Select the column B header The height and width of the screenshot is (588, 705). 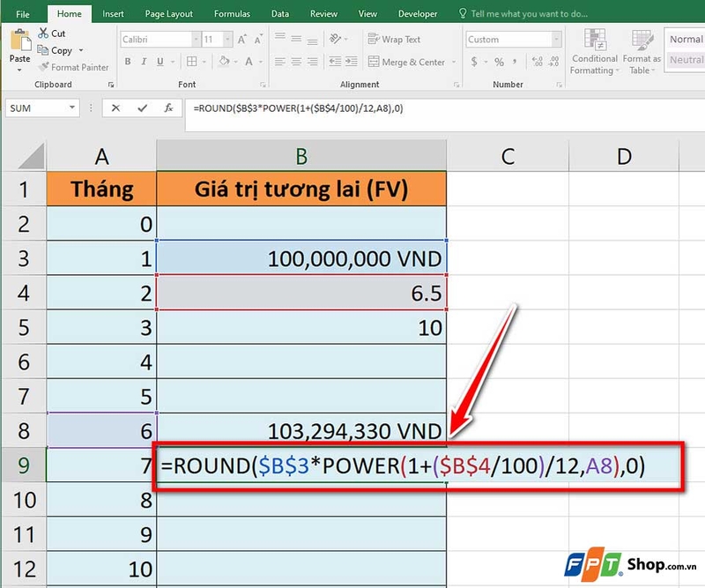302,155
